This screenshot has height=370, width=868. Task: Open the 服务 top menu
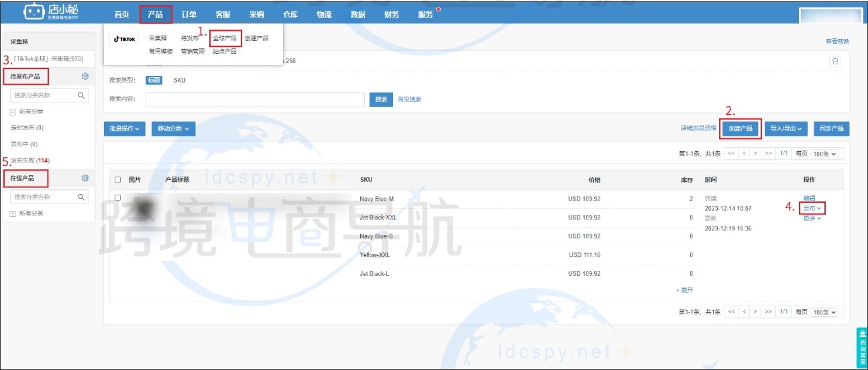(x=426, y=14)
